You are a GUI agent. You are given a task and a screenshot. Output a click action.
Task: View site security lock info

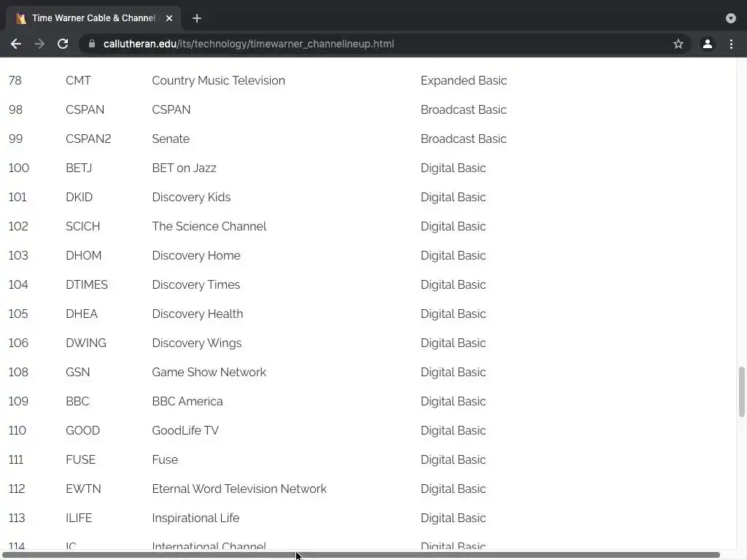point(92,44)
